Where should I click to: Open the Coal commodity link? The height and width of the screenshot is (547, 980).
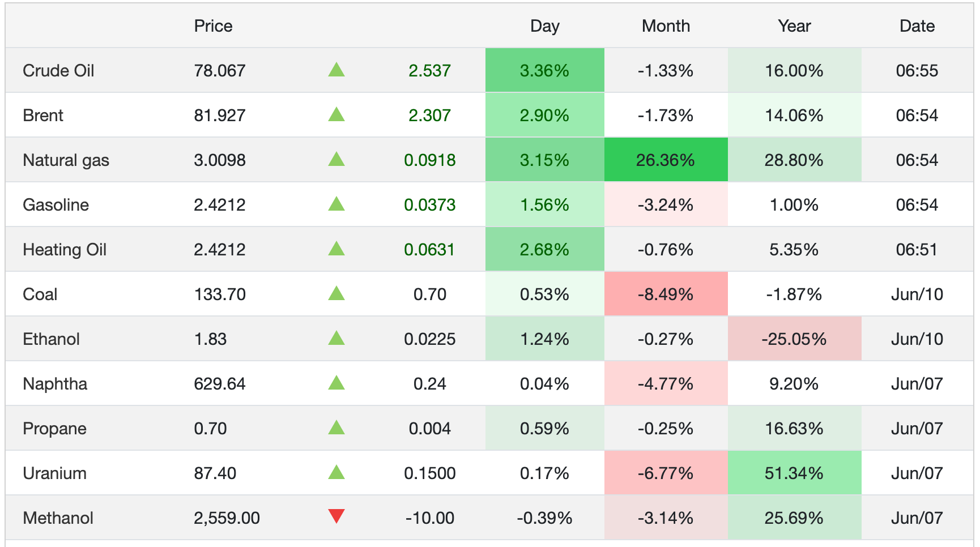40,294
